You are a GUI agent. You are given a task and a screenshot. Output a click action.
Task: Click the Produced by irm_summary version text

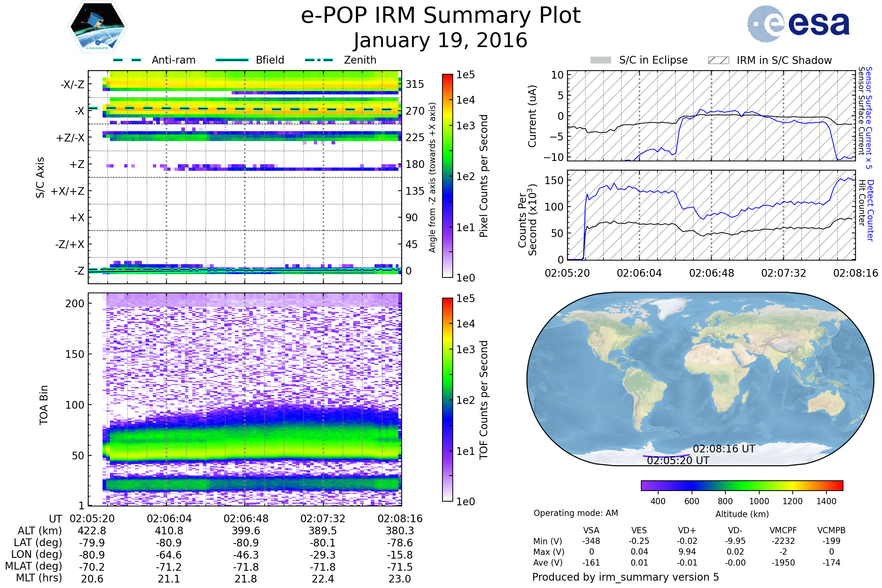coord(625,577)
